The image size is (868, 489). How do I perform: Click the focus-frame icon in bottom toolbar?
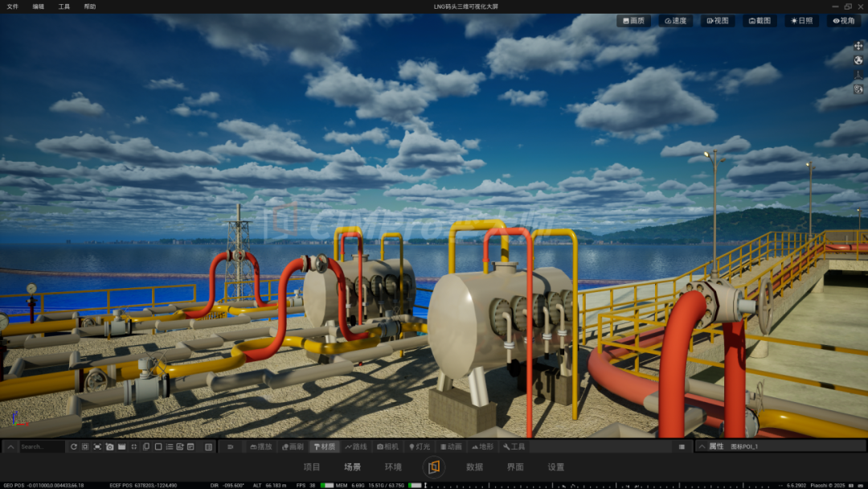click(97, 446)
